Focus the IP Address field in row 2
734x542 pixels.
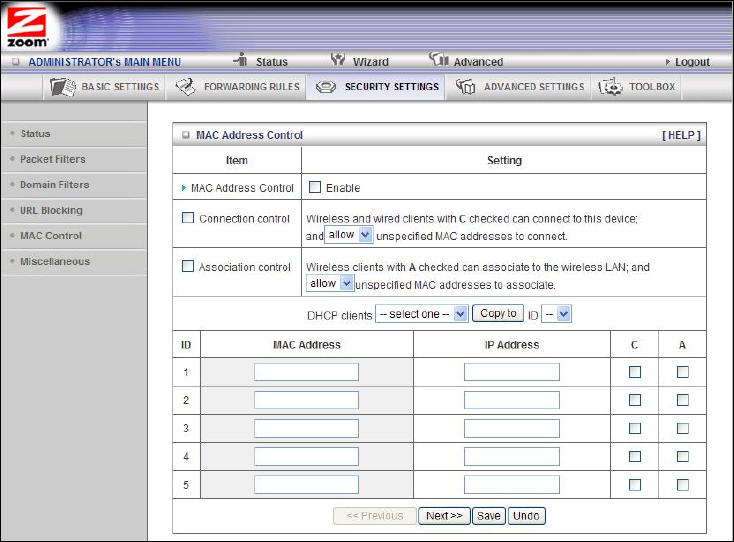coord(512,400)
